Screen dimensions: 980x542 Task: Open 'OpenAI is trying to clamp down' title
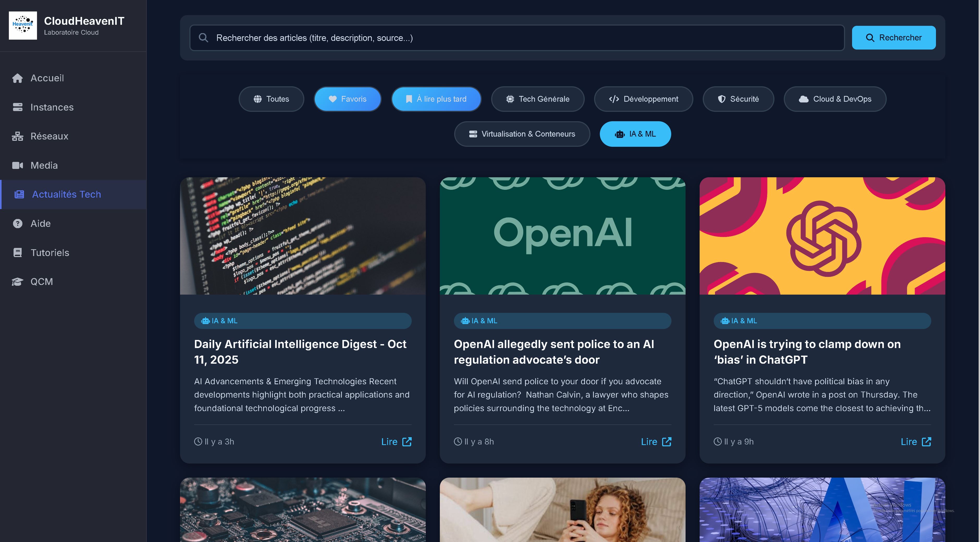coord(807,352)
